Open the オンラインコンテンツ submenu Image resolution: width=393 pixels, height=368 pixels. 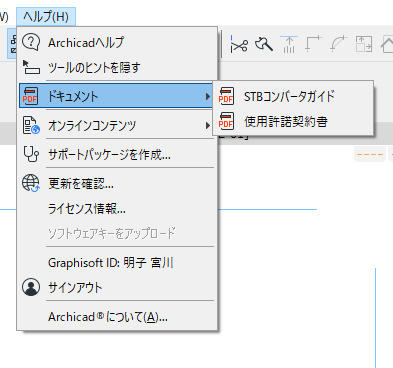116,125
